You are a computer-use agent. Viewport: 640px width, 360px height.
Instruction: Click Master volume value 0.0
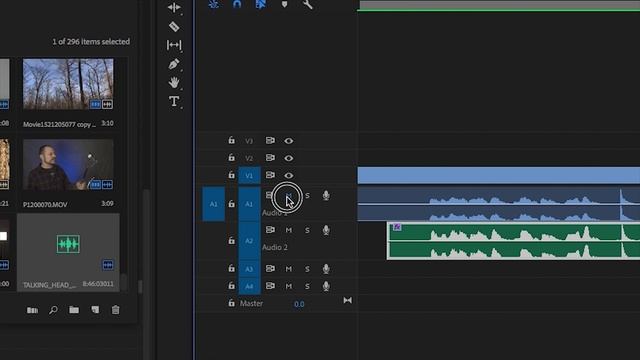pyautogui.click(x=299, y=304)
